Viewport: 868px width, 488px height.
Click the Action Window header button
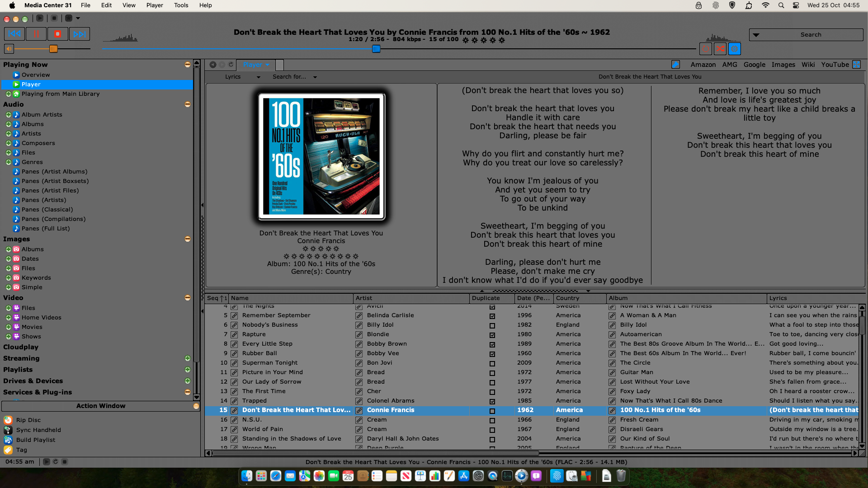click(101, 406)
